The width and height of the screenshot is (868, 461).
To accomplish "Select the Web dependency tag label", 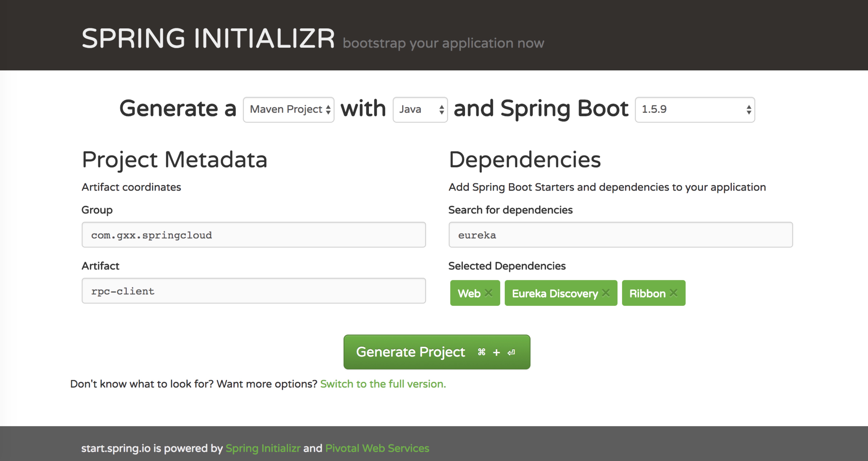I will pyautogui.click(x=469, y=294).
